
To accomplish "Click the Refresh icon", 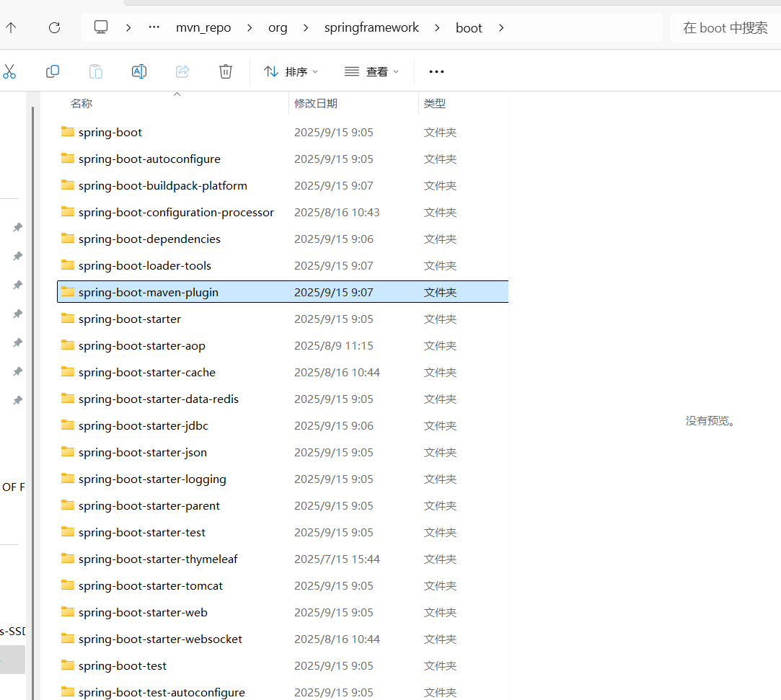I will click(x=54, y=27).
